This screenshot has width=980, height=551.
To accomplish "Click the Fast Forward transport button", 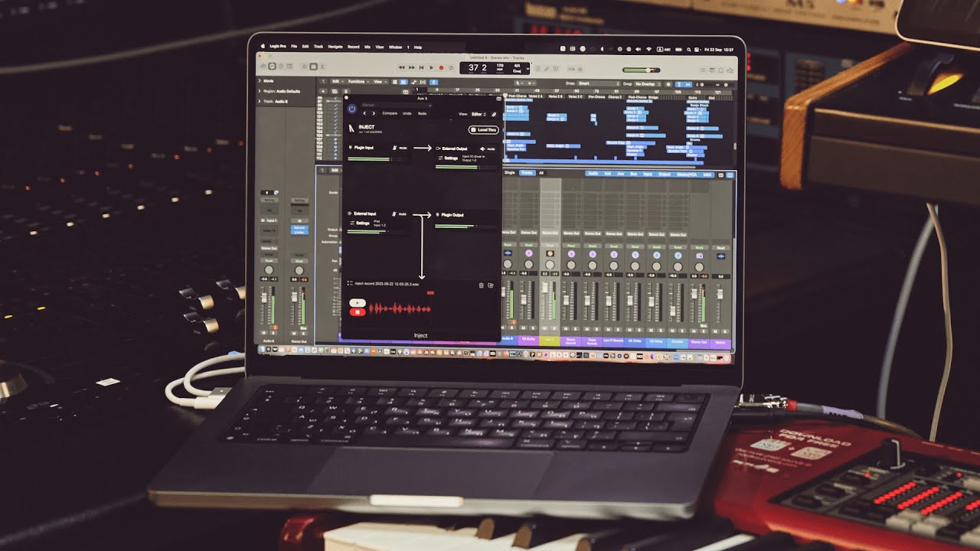I will [x=411, y=67].
